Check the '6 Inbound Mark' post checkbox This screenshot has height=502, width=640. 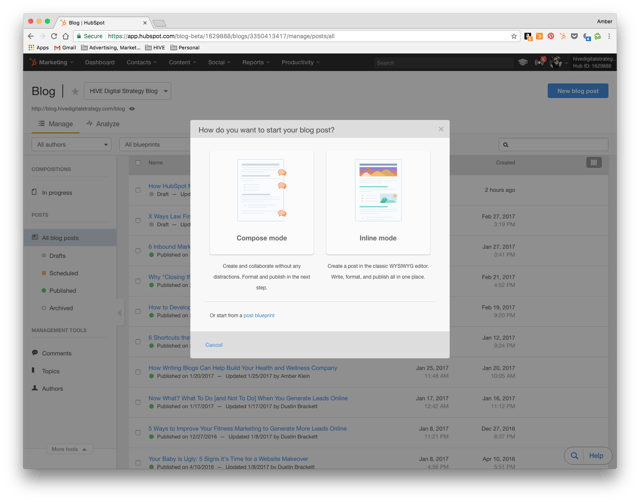click(x=138, y=251)
